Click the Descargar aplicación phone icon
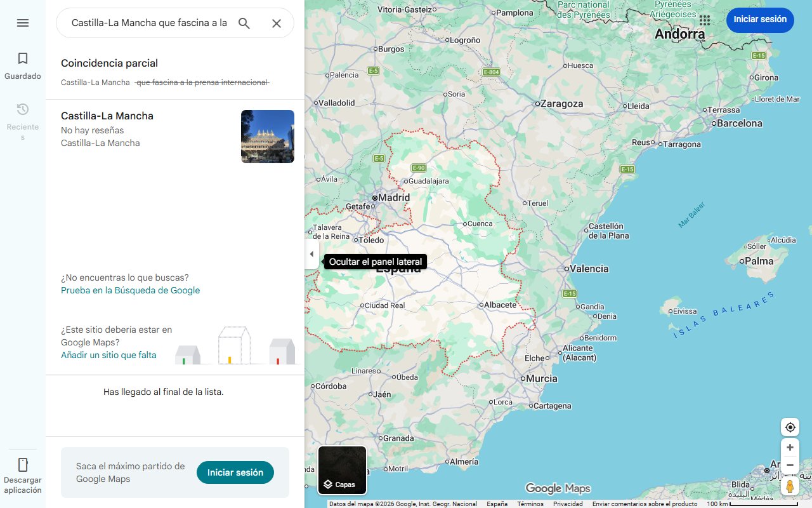Screen dimensions: 812x508 tap(22, 465)
